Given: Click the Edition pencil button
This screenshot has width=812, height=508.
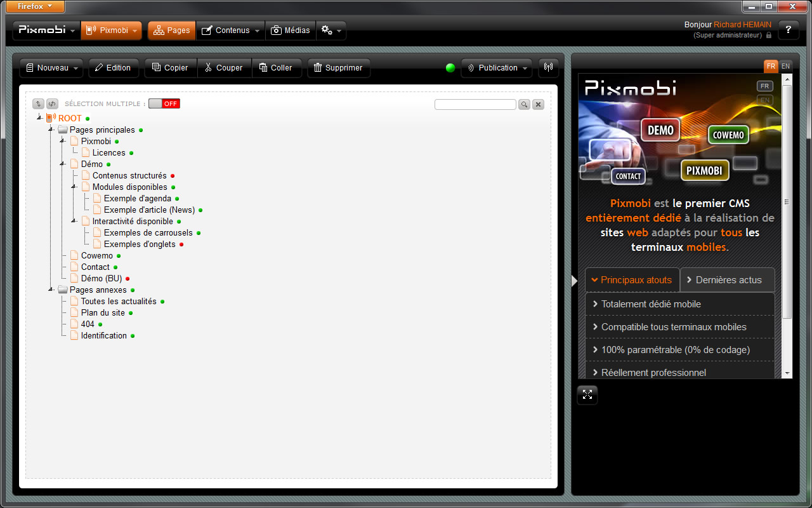Looking at the screenshot, I should (113, 68).
